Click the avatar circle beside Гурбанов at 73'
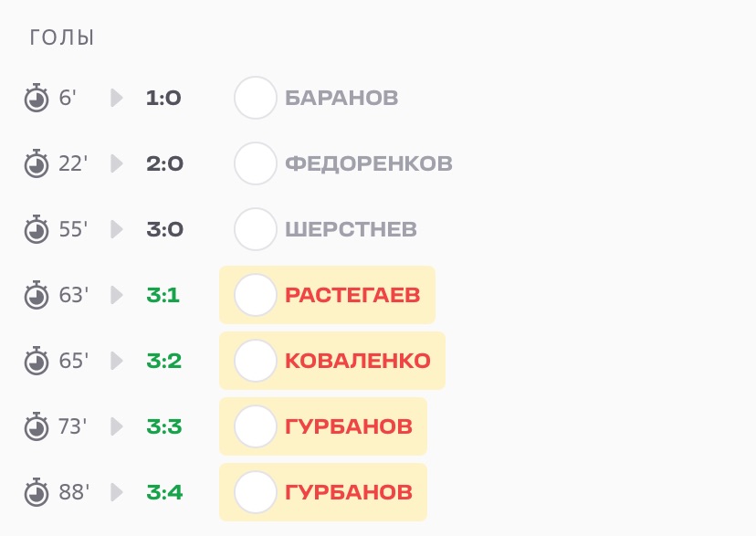This screenshot has height=536, width=756. pos(256,426)
